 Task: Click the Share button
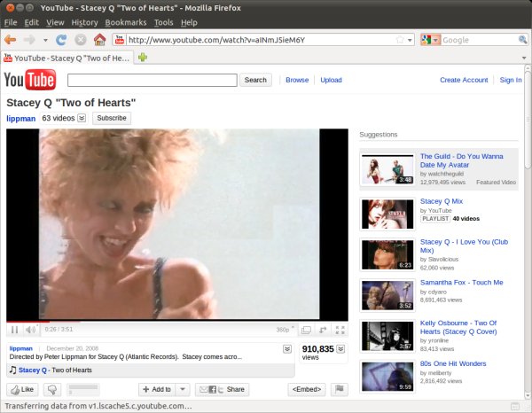click(x=223, y=389)
